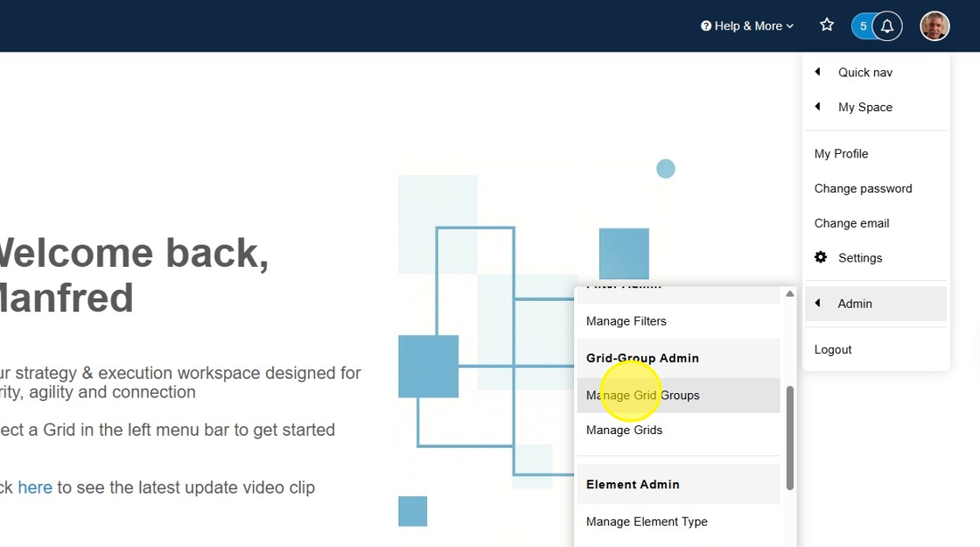Click the Help question mark icon

point(706,26)
